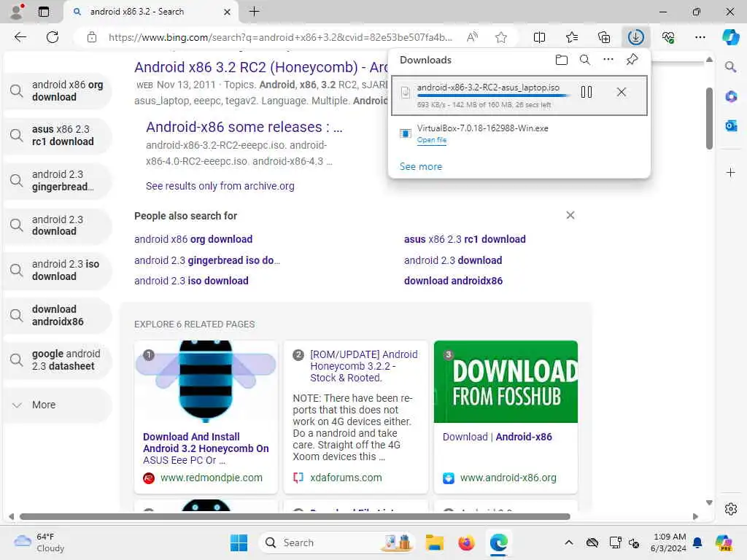Search asus x86 2.3 rc1 download suggestion
The image size is (747, 560).
[465, 239]
